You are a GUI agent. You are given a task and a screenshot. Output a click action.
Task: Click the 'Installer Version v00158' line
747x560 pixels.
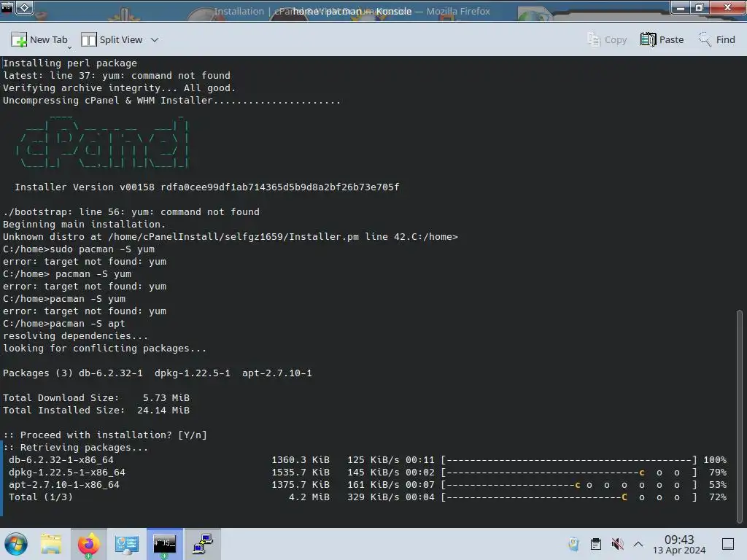coord(206,187)
